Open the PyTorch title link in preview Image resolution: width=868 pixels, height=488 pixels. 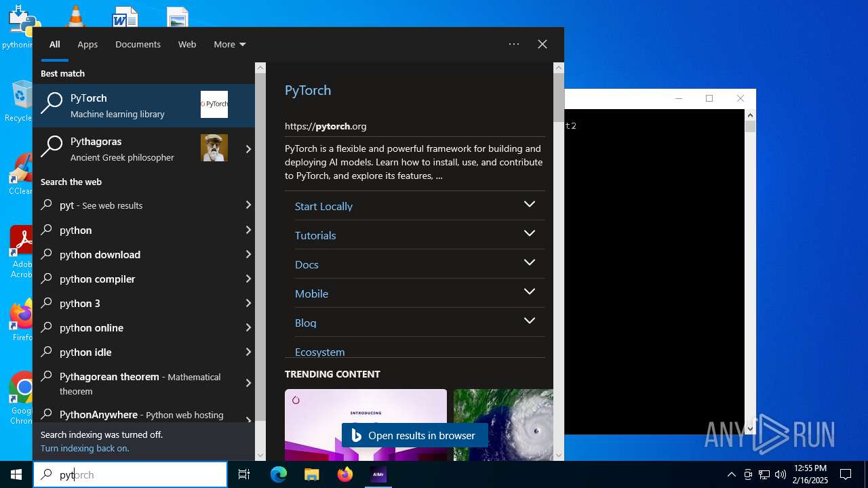[x=308, y=90]
